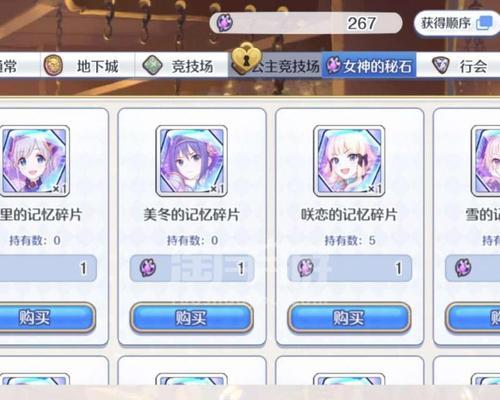This screenshot has height=400, width=500.
Task: Select the locked 公主竞技场 tab
Action: click(x=275, y=65)
